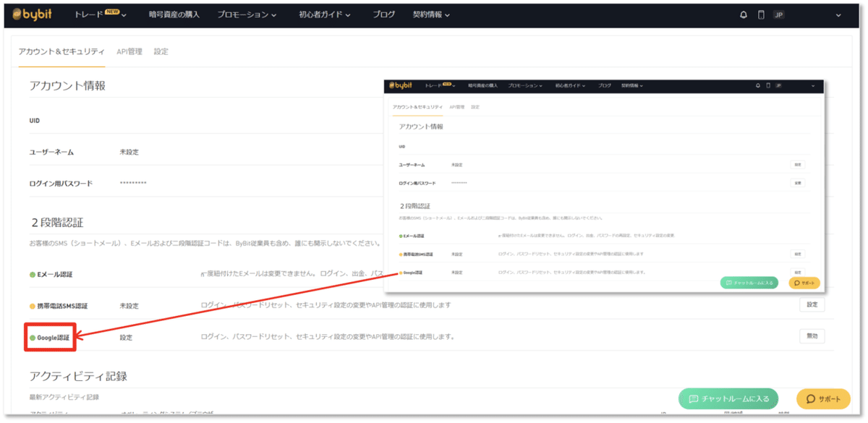Open the account chevron at the main header's right end
The image size is (868, 423).
pos(838,15)
